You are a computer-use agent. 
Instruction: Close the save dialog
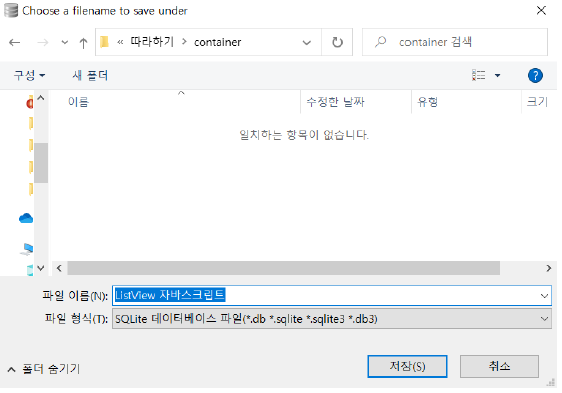tap(541, 10)
